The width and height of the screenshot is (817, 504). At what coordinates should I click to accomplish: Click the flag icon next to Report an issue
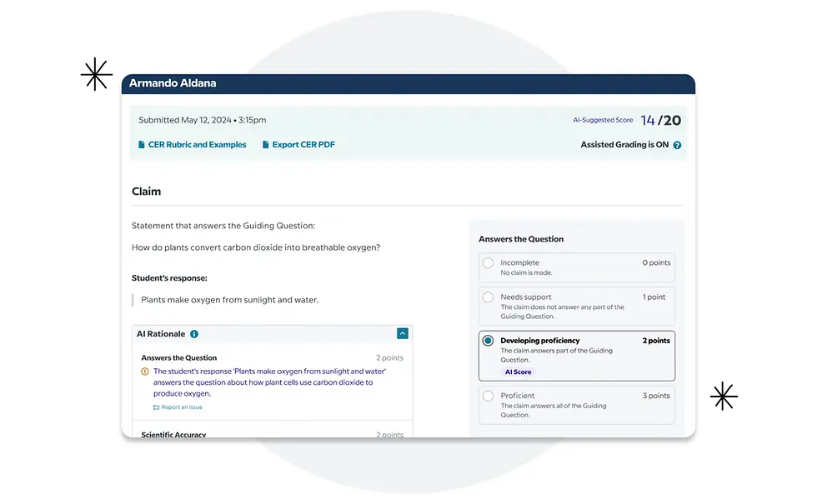[x=157, y=407]
